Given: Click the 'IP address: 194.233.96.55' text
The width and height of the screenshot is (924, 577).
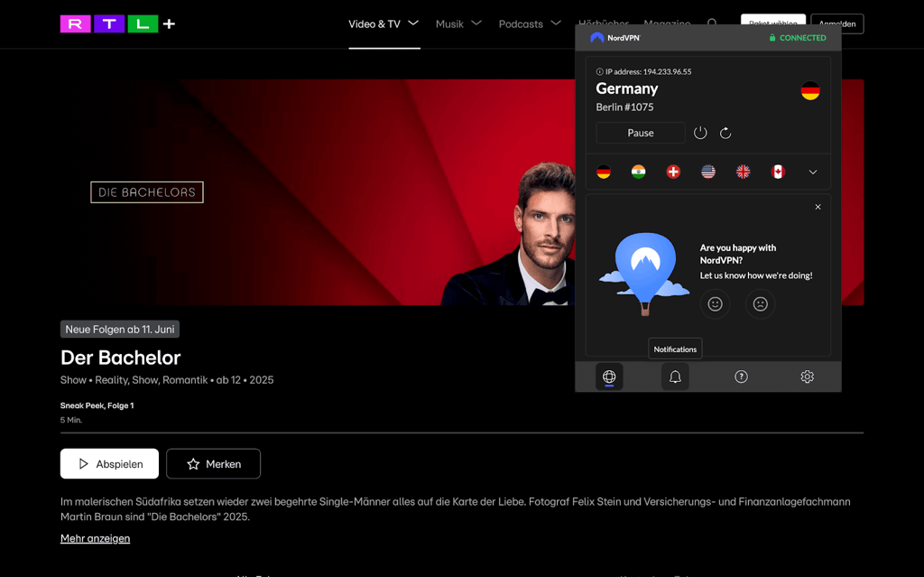Looking at the screenshot, I should coord(648,72).
